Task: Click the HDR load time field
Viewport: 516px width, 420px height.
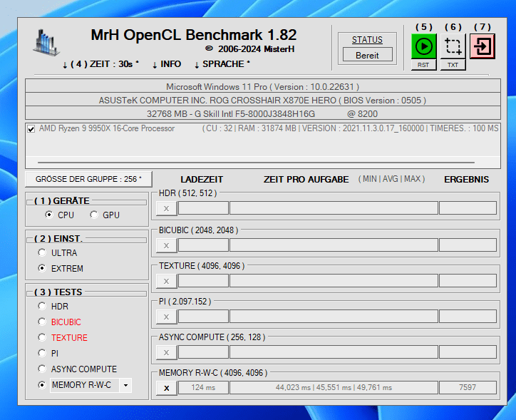Action: (x=203, y=208)
